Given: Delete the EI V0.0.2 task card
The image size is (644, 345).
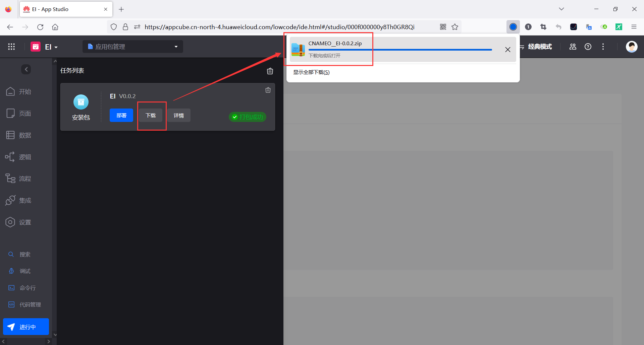Looking at the screenshot, I should click(x=268, y=90).
